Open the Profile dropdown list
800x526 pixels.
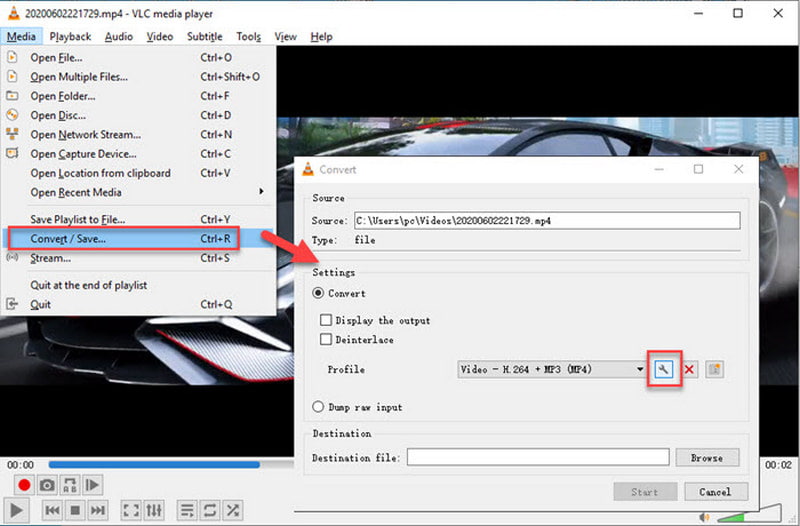point(552,369)
